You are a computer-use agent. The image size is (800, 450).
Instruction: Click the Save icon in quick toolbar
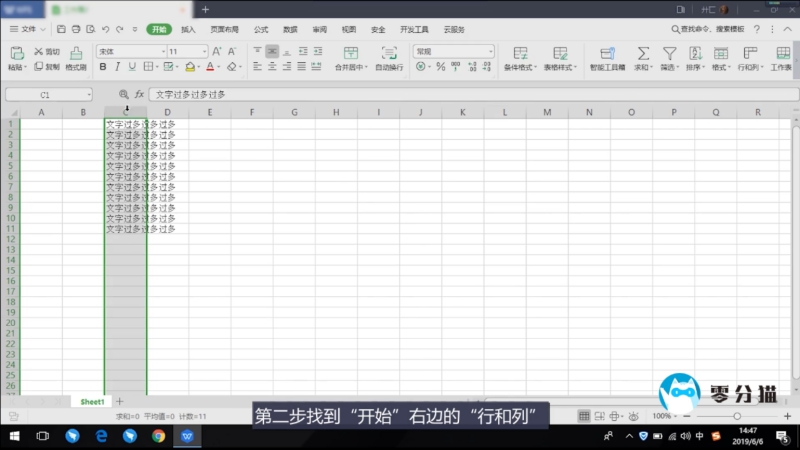click(62, 30)
